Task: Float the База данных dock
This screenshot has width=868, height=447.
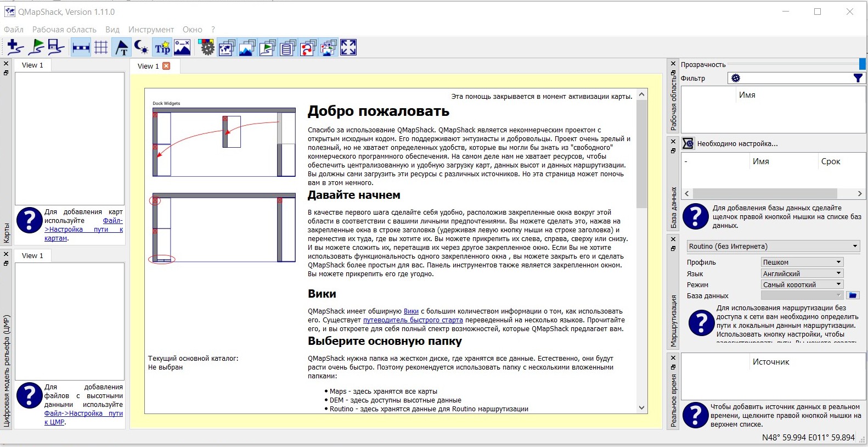Action: [x=673, y=151]
